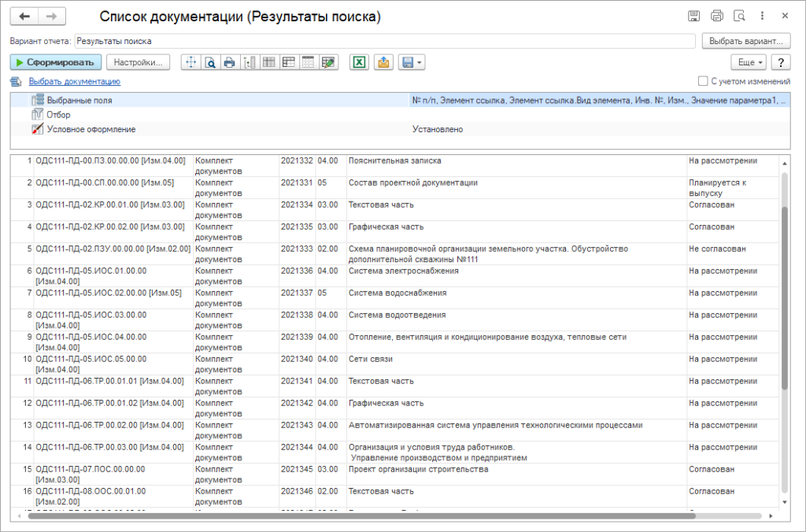
Task: Click the blue crosshair arrows toolbar icon
Action: [190, 62]
